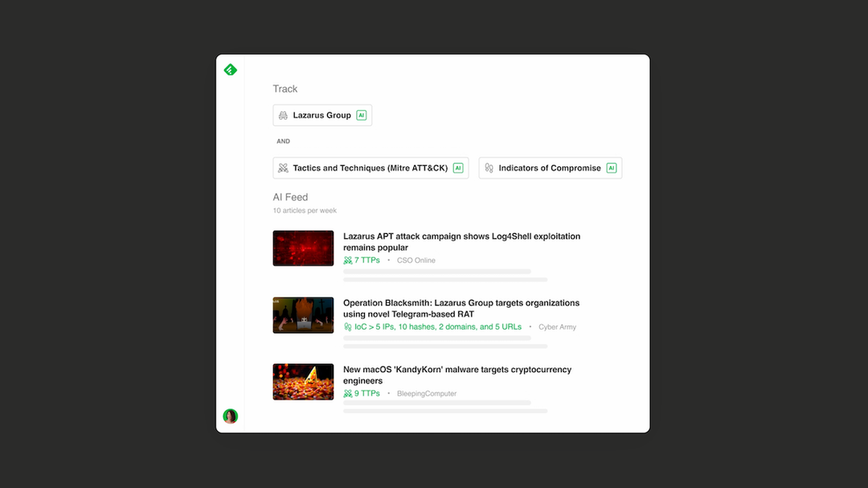Click the binoculars icon in the Lazarus Group pill
Viewport: 868px width, 488px height.
click(283, 115)
